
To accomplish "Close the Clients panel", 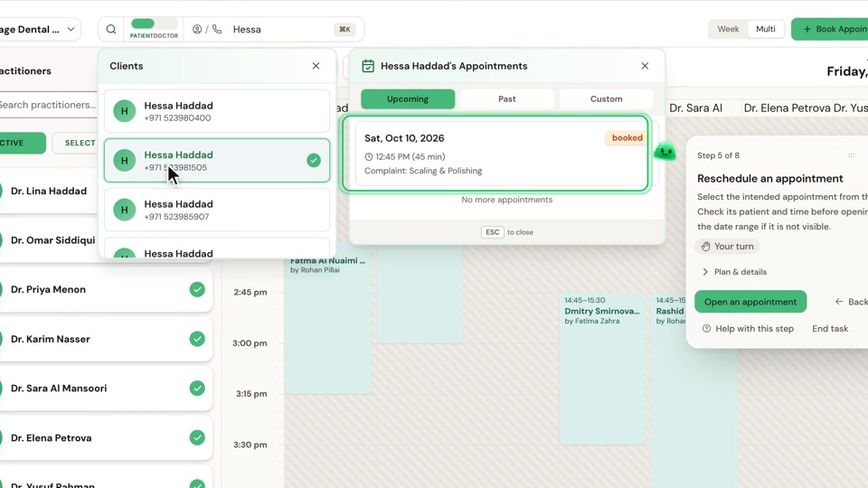I will (316, 66).
